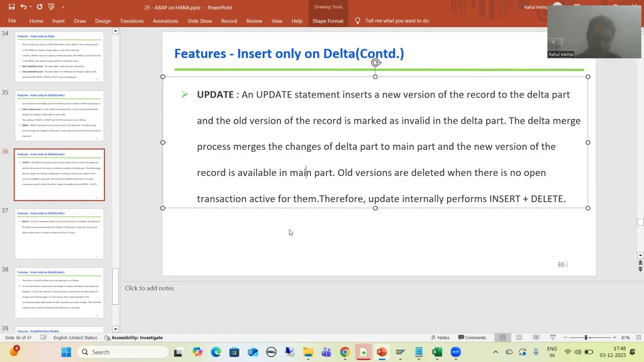Screen dimensions: 644x362
Task: Click the Undo arrow icon
Action: tap(23, 7)
